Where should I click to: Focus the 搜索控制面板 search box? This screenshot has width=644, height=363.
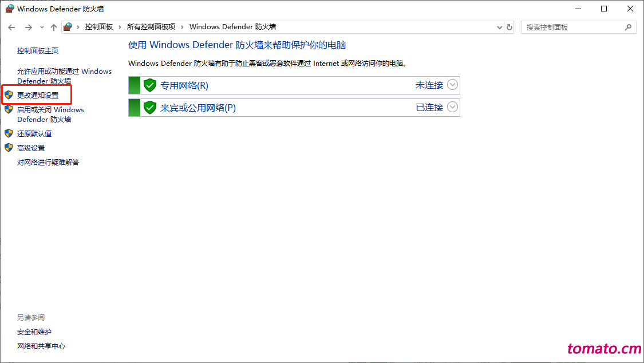point(579,27)
